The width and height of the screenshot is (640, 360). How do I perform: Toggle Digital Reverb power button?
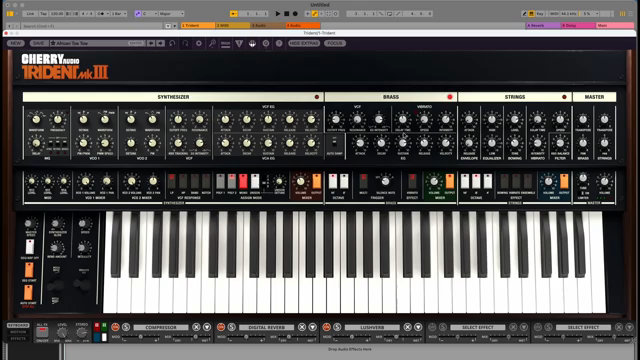pos(221,327)
